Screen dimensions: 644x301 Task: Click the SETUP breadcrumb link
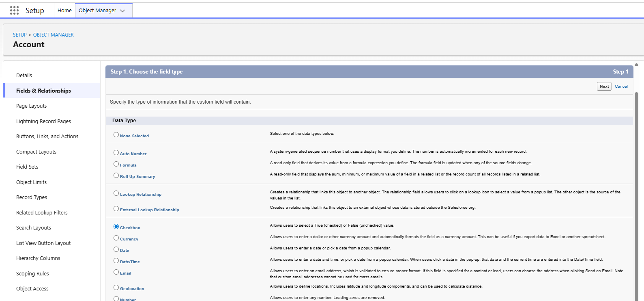point(19,35)
